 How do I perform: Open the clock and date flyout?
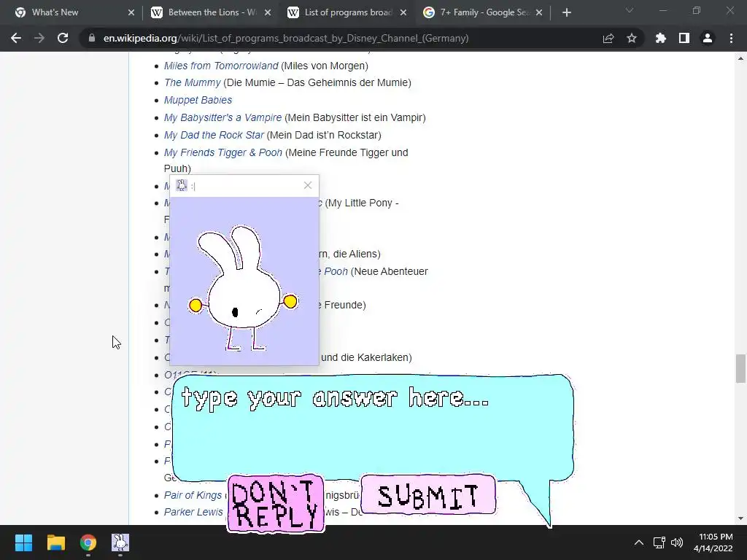tap(713, 542)
